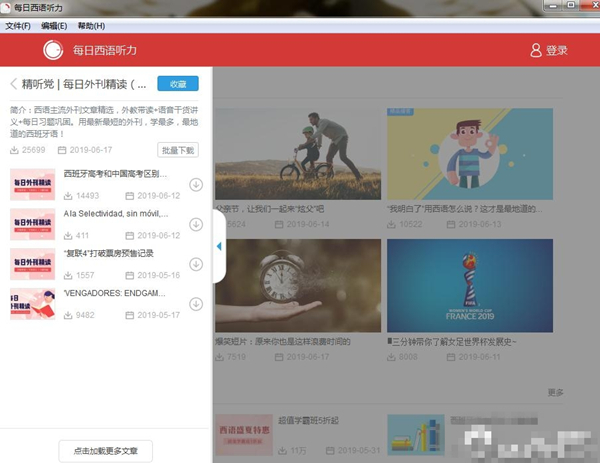
Task: Click title 爆笑短片:原来你也是这样浪费时间的
Action: click(x=283, y=342)
